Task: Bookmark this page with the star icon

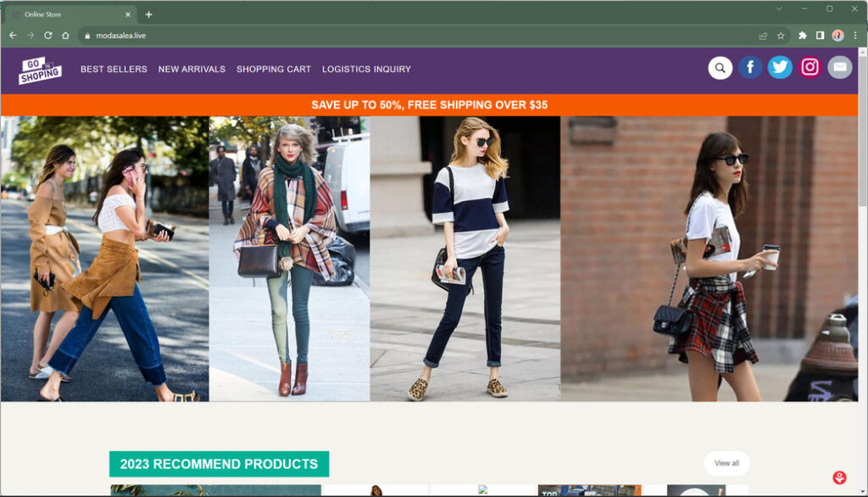Action: (781, 36)
